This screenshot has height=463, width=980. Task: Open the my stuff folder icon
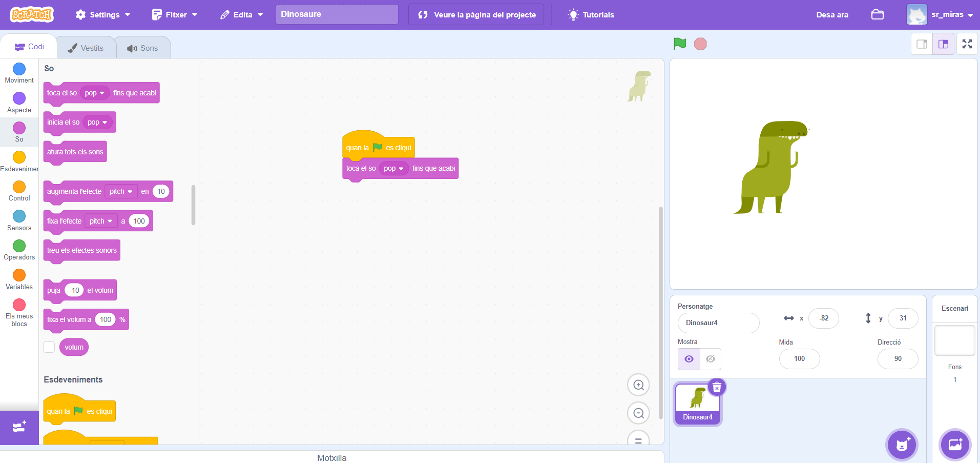877,14
